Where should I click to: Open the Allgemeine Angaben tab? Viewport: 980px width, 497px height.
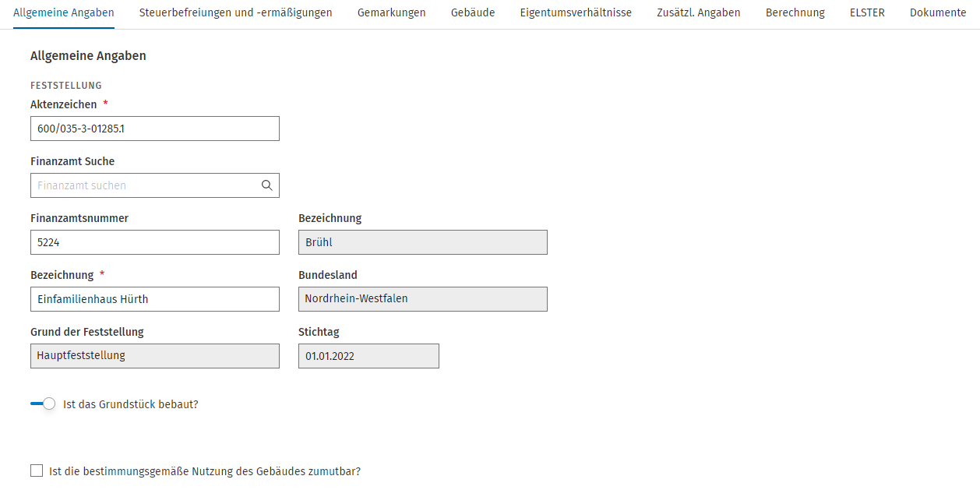64,12
